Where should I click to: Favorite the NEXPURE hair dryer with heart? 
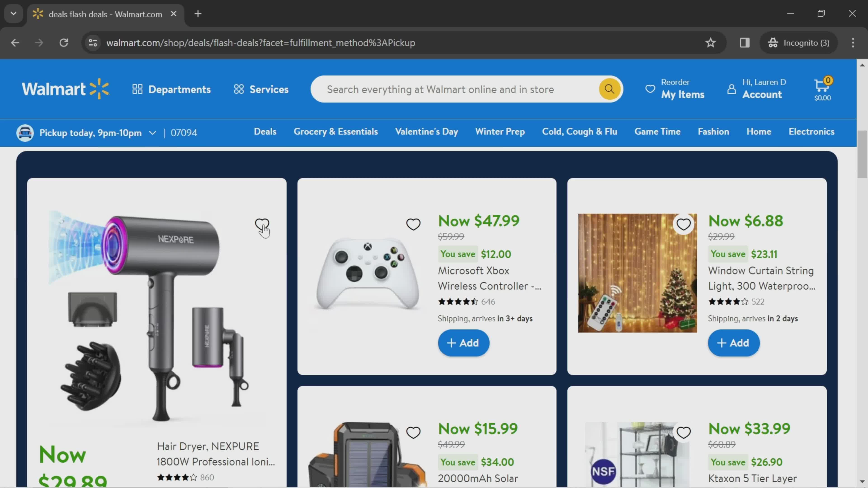click(x=262, y=224)
